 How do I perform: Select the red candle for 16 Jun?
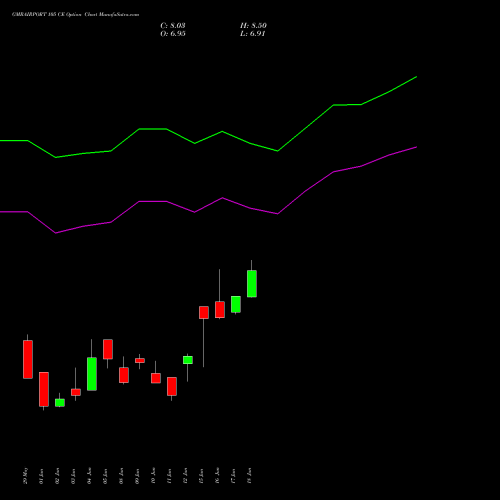pyautogui.click(x=220, y=310)
